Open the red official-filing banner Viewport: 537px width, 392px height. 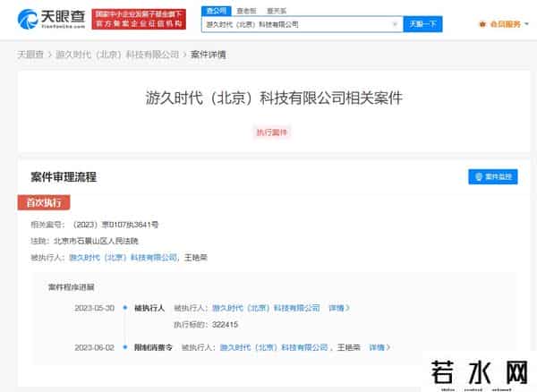click(139, 19)
